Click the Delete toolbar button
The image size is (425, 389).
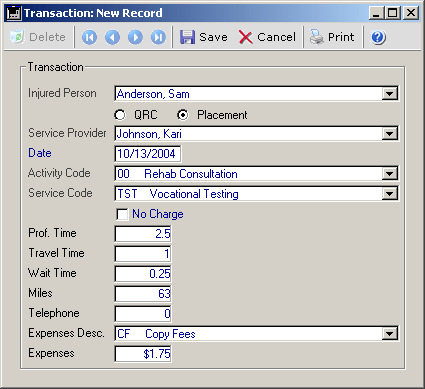38,37
